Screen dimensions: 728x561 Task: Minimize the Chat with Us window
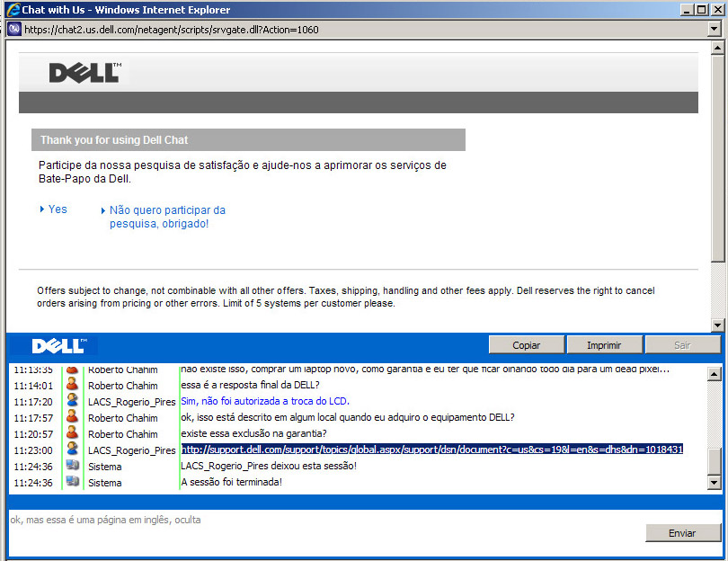click(688, 10)
